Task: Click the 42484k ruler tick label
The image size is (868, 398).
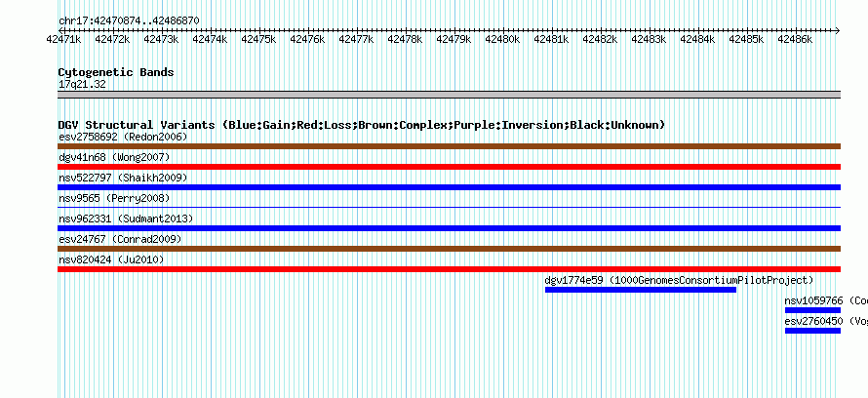Action: 697,39
